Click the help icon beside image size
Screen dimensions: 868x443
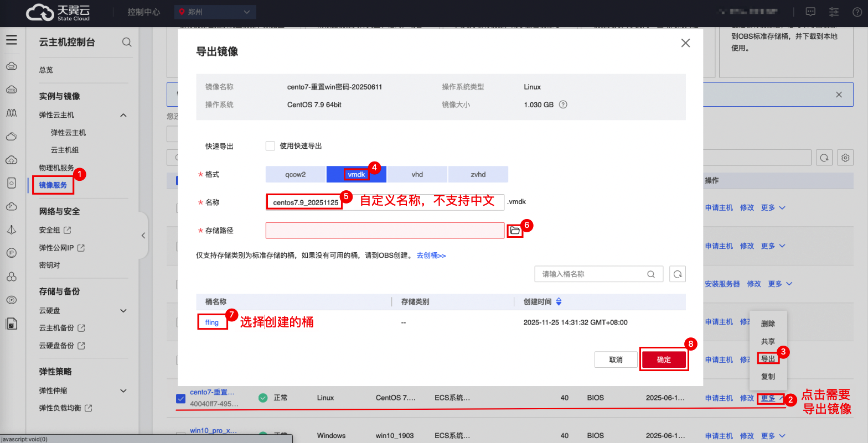[x=563, y=105]
